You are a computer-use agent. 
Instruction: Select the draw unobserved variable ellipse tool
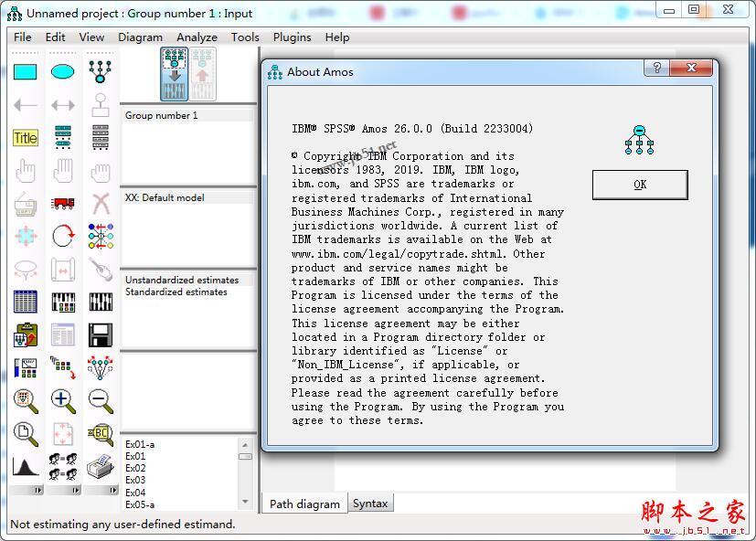63,72
